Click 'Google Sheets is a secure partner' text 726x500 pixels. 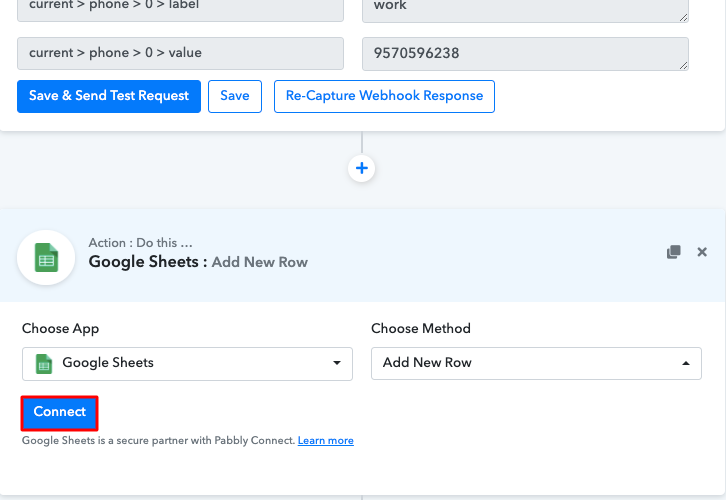158,440
